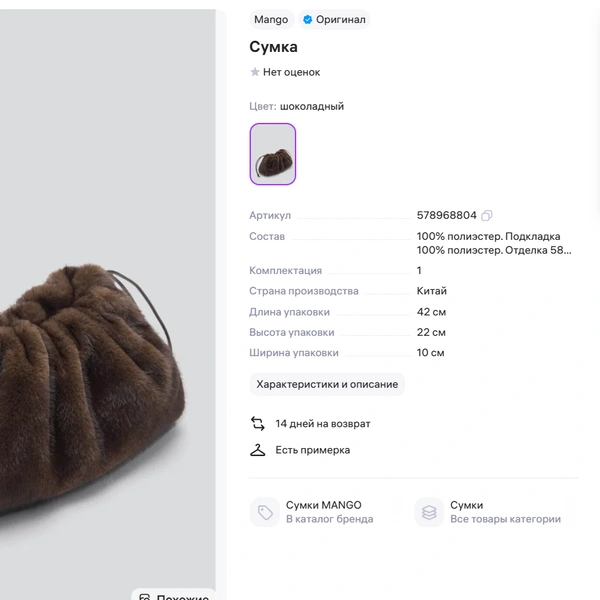Screen dimensions: 600x600
Task: Open Характеристики и описание
Action: coord(327,384)
